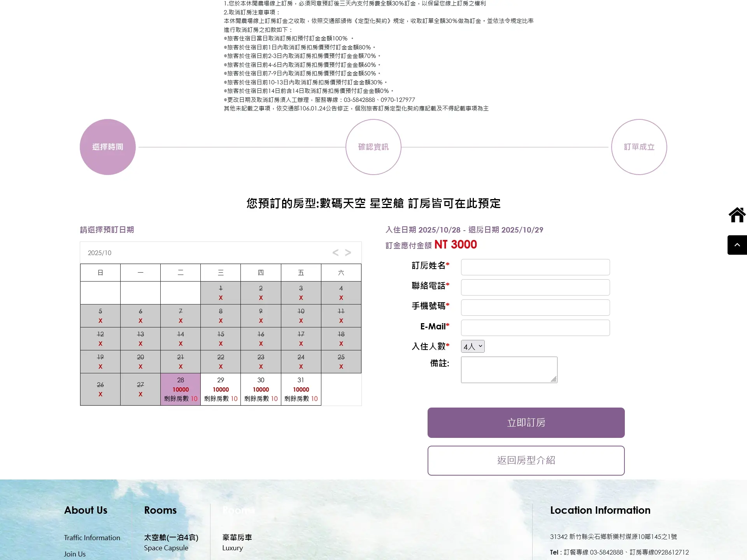This screenshot has width=747, height=560.
Task: Click the 聯絡電話 phone input field
Action: (535, 287)
